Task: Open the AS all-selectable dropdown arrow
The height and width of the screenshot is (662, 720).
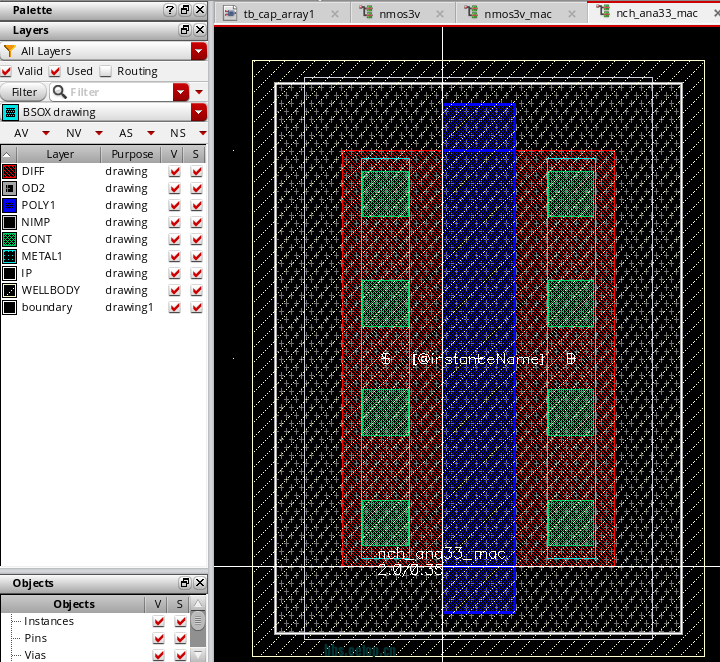Action: [151, 133]
